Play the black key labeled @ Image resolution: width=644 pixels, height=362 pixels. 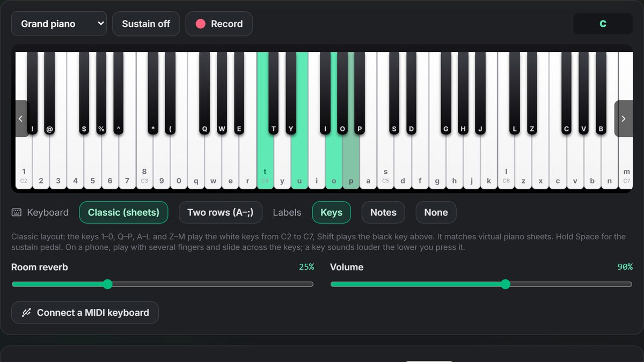point(49,94)
